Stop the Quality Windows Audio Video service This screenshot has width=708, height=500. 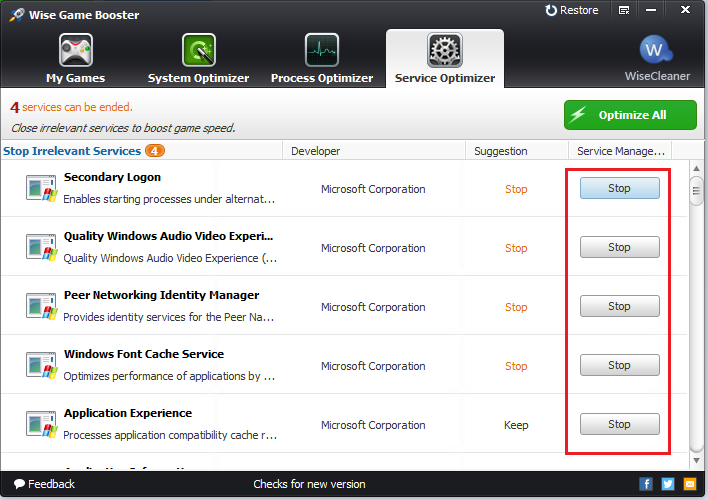(619, 247)
